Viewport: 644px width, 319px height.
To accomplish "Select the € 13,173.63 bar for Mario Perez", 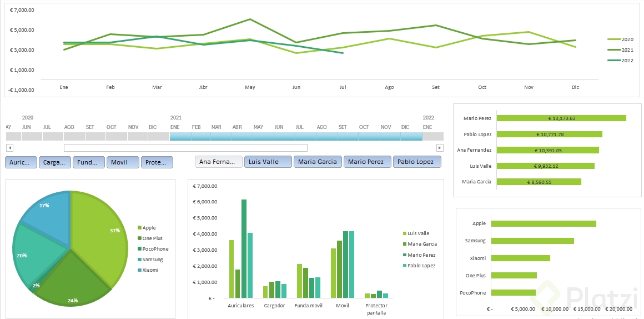I will pyautogui.click(x=561, y=118).
